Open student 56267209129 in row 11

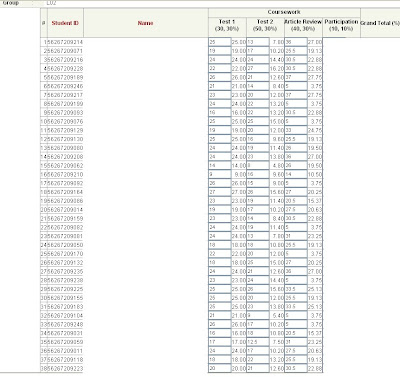65,130
